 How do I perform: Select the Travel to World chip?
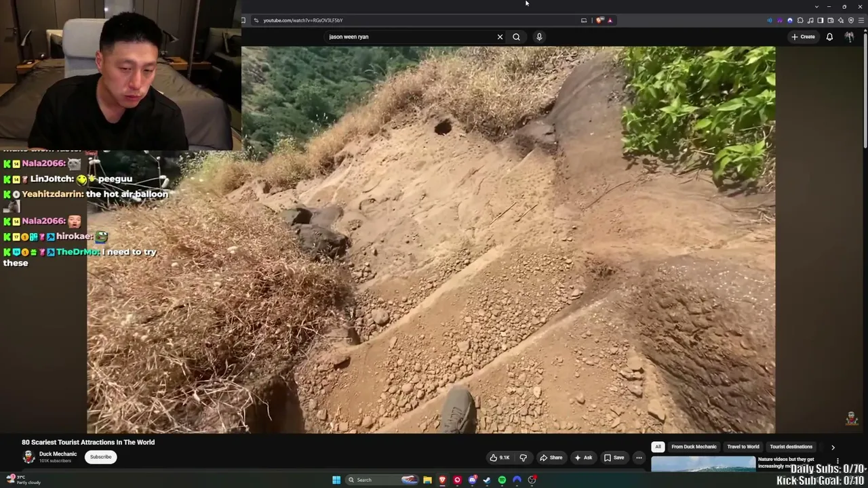click(743, 447)
